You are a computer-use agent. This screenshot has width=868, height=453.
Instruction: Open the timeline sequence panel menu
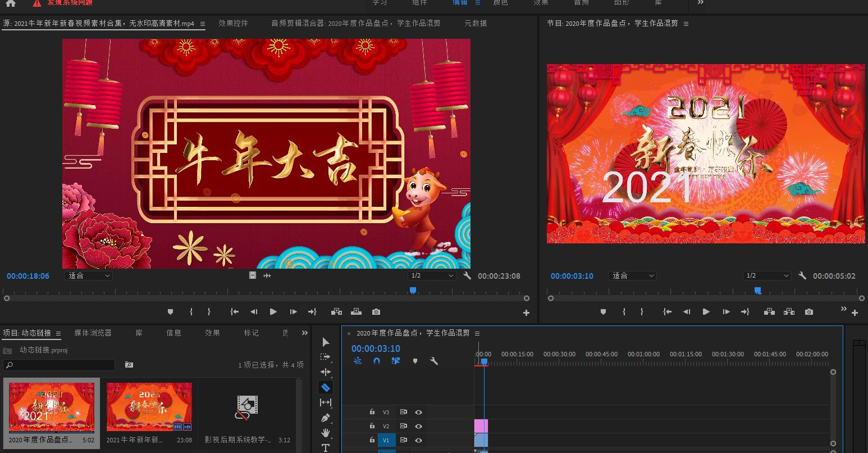[477, 333]
